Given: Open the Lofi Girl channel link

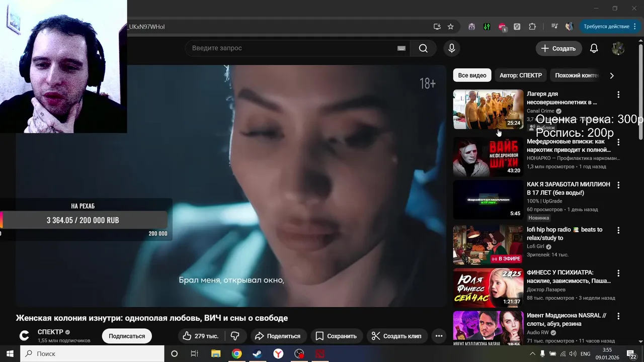Looking at the screenshot, I should [x=535, y=246].
